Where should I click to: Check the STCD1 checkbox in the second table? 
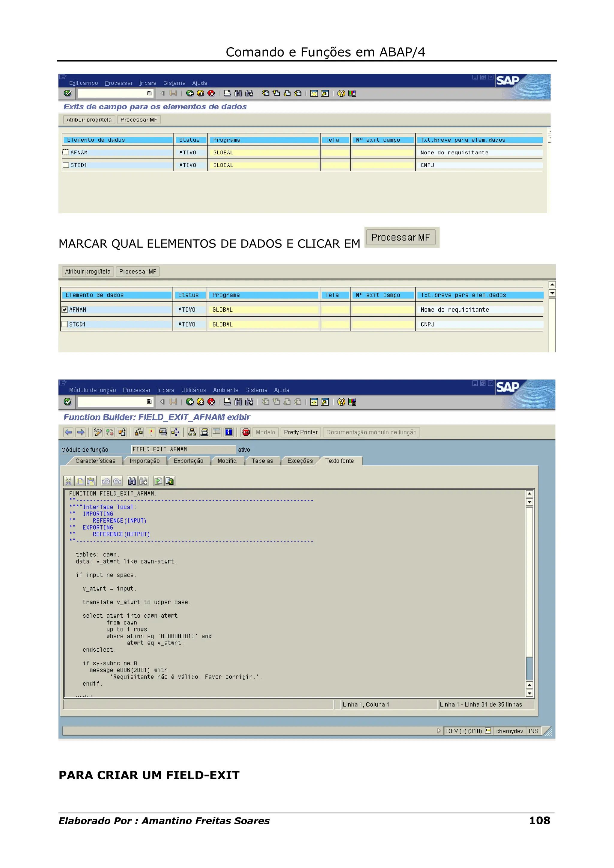click(x=65, y=324)
